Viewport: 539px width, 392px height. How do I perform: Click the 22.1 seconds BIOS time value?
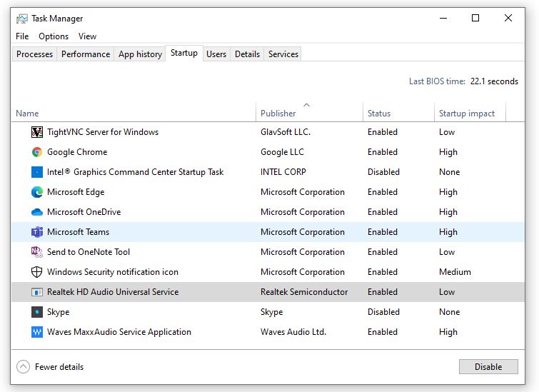click(x=494, y=81)
